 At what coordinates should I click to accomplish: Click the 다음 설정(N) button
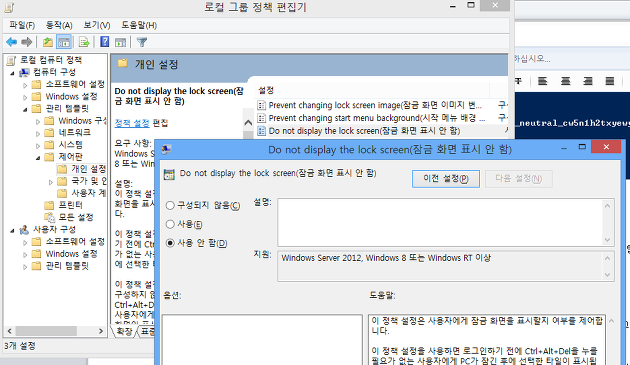pos(519,178)
